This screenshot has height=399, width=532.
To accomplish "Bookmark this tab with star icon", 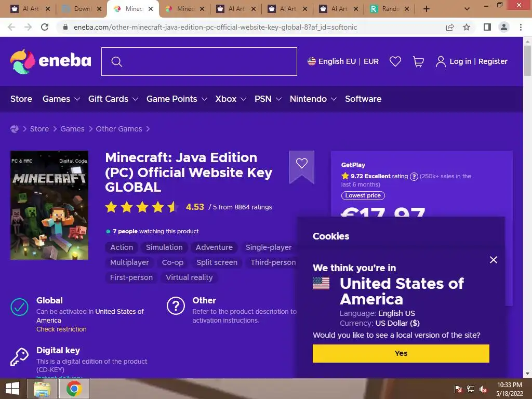I will point(467,27).
